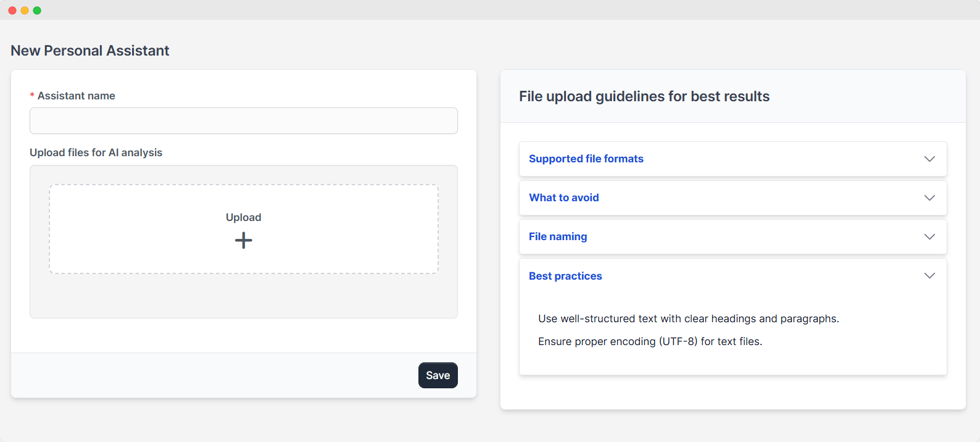Click the Best practices title
The width and height of the screenshot is (980, 442).
point(565,276)
